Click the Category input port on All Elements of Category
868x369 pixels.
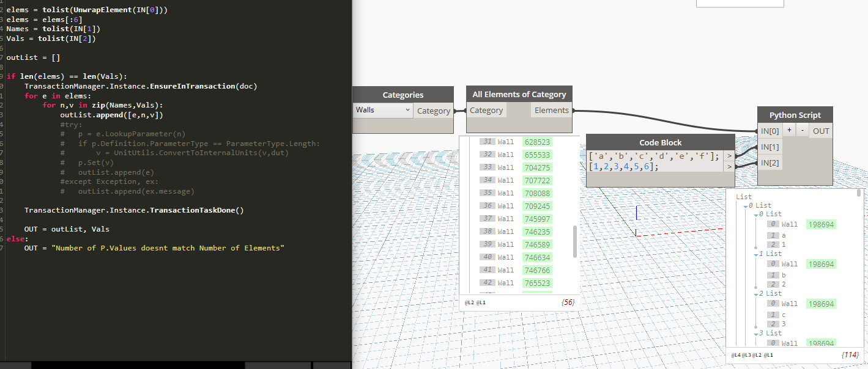[x=486, y=110]
